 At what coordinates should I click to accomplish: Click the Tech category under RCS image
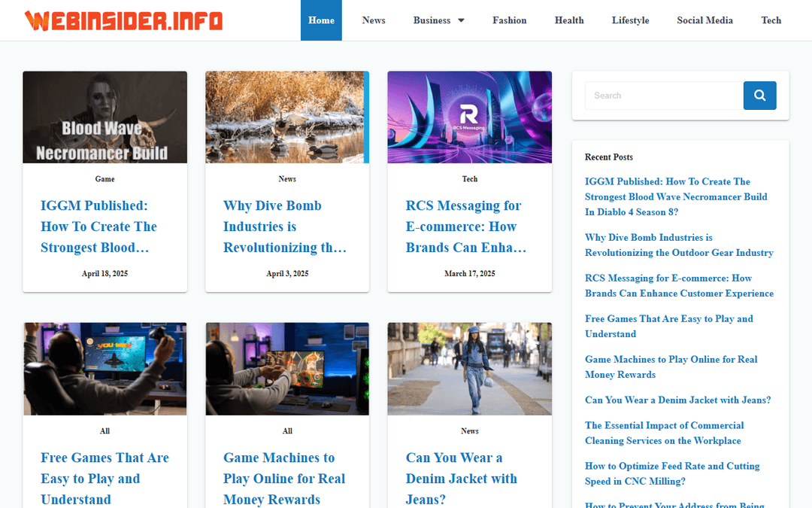[x=470, y=179]
